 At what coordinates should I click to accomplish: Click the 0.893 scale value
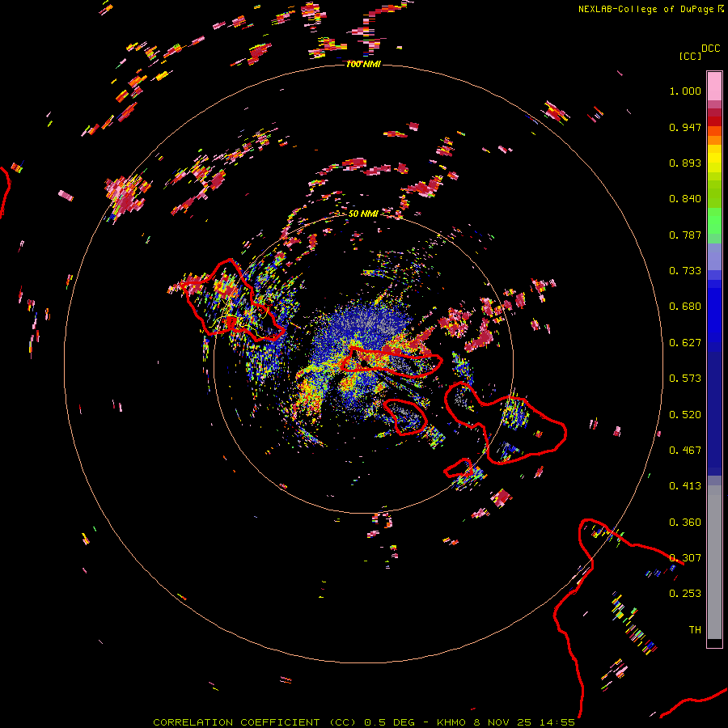[685, 163]
